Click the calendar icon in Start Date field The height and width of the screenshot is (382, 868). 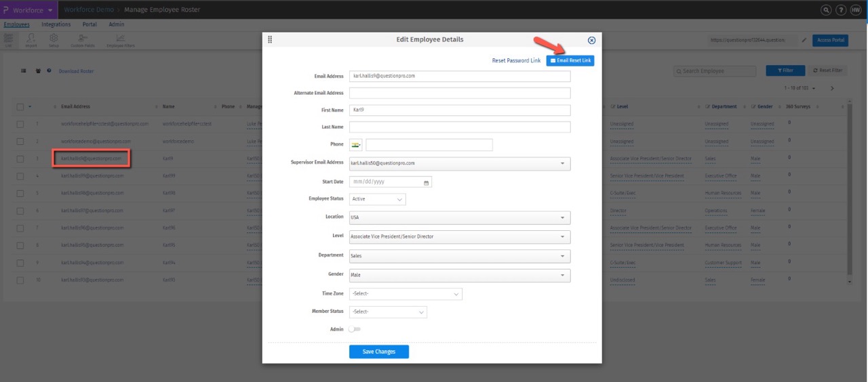point(426,182)
